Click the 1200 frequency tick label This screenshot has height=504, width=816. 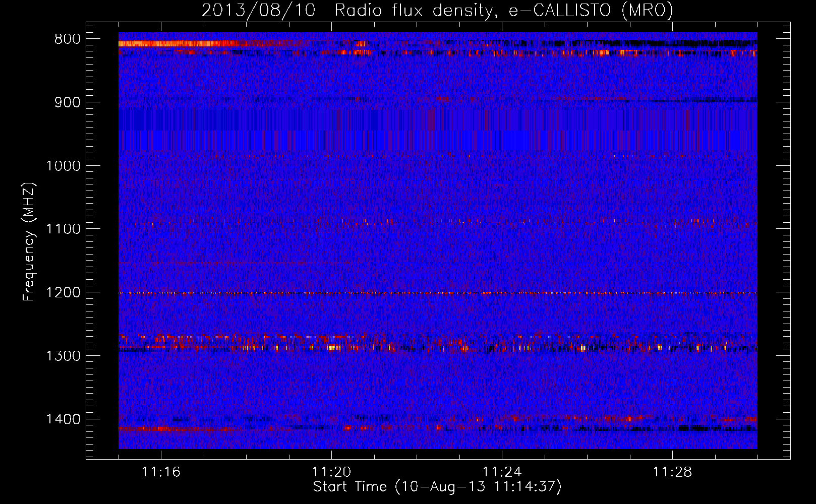(63, 293)
